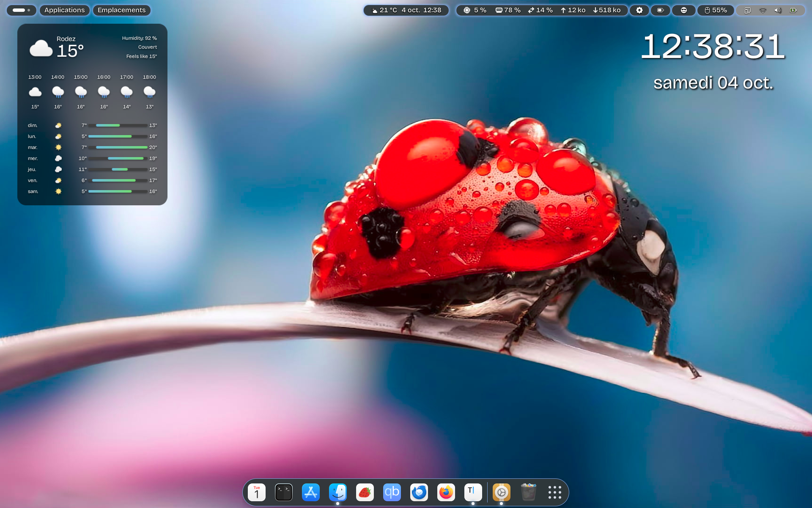This screenshot has width=812, height=508.
Task: Click the top bar date and weather
Action: tap(406, 10)
